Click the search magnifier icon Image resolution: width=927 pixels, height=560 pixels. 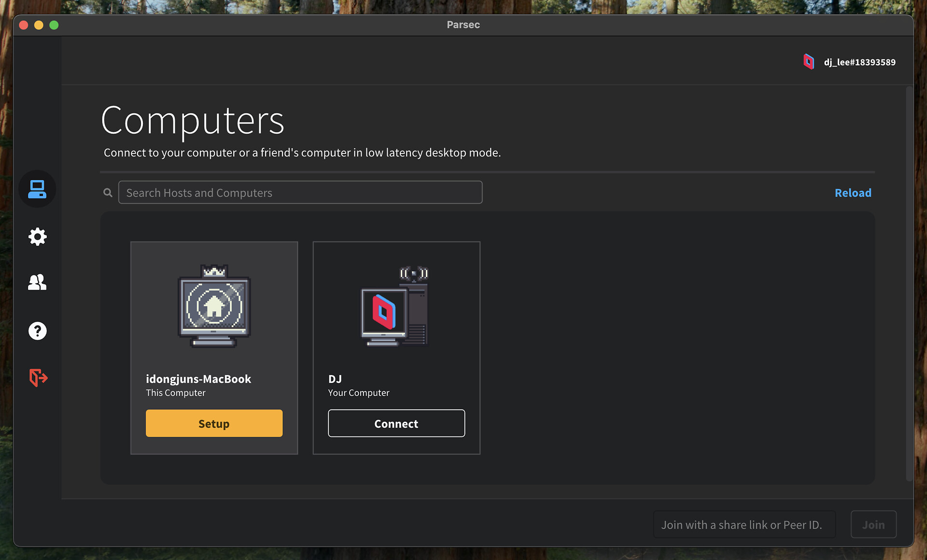click(108, 193)
